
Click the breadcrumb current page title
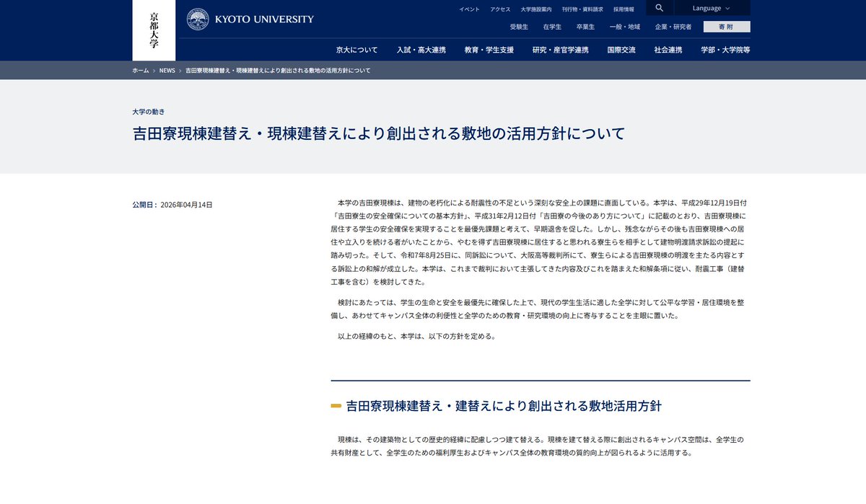pyautogui.click(x=278, y=71)
